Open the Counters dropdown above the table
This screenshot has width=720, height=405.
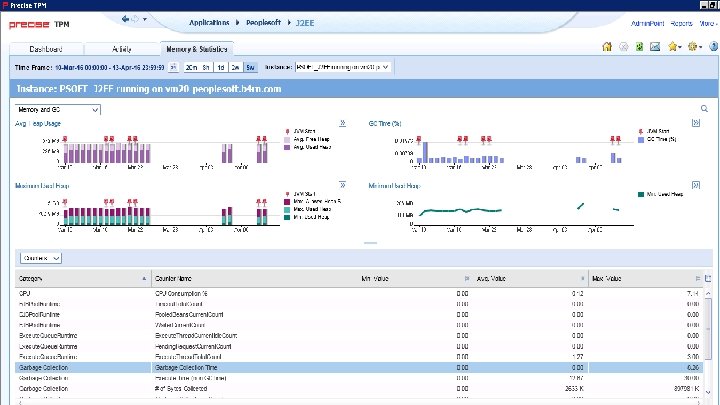(40, 258)
